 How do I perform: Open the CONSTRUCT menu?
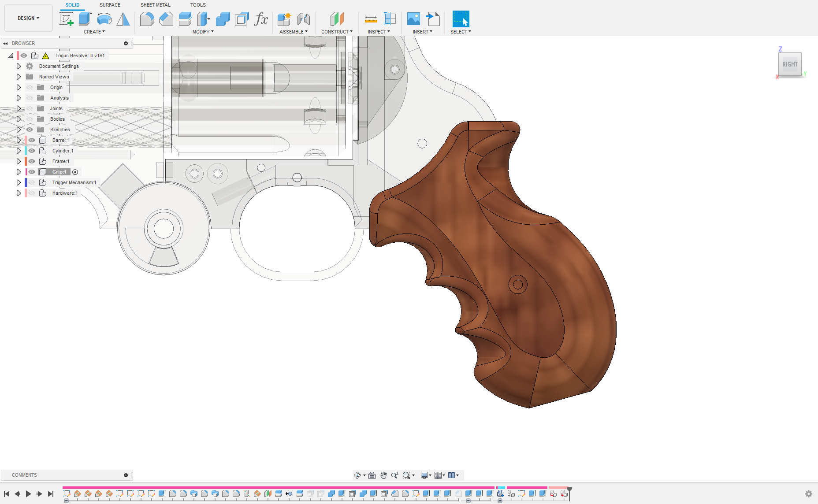337,32
